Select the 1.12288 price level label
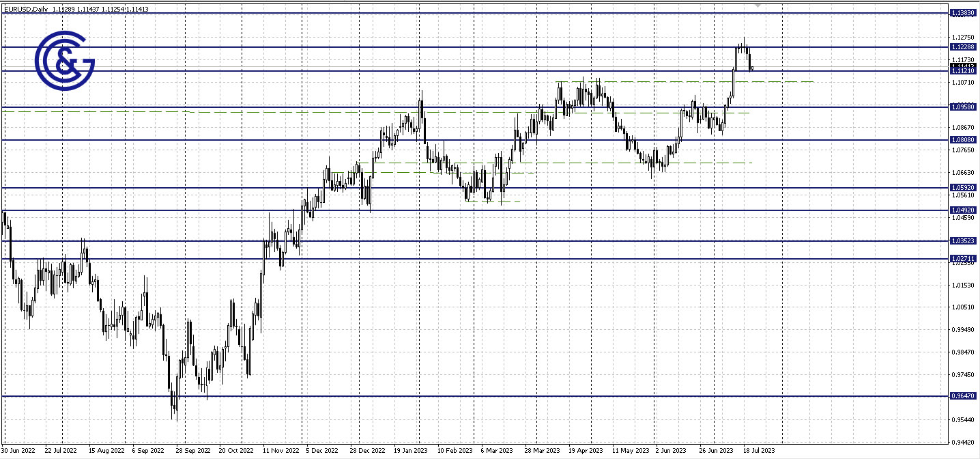This screenshot has width=980, height=459. (x=963, y=46)
